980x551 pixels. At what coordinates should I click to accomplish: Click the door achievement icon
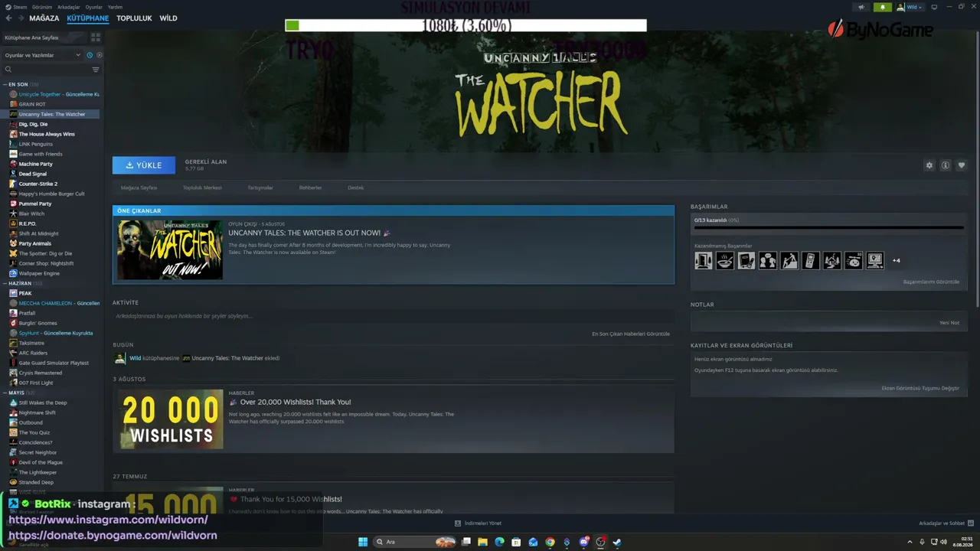pos(703,260)
